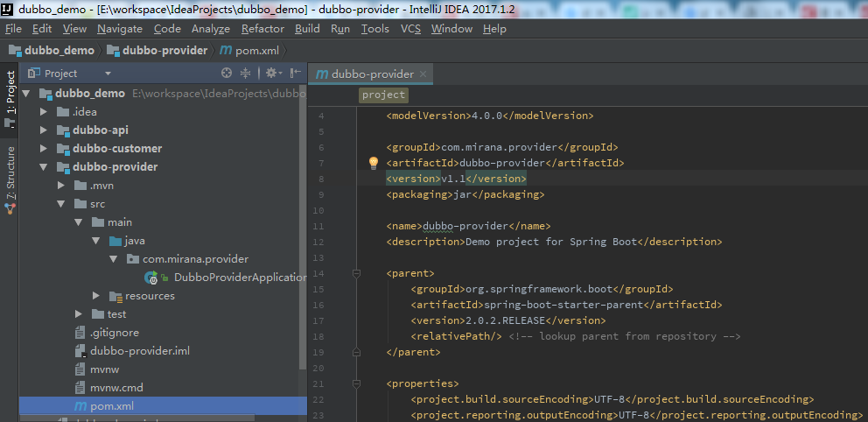Click the dubbo-api module folder icon
The image size is (868, 422).
coord(63,130)
